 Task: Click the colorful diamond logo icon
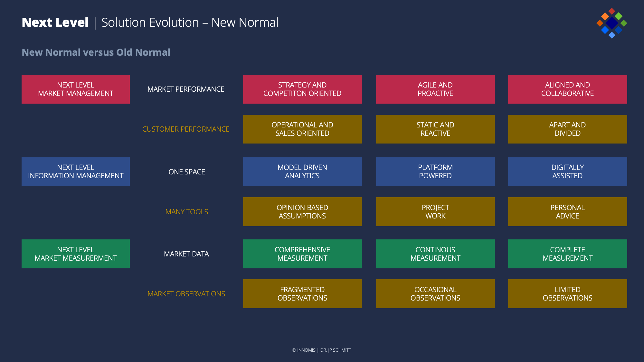tap(611, 23)
